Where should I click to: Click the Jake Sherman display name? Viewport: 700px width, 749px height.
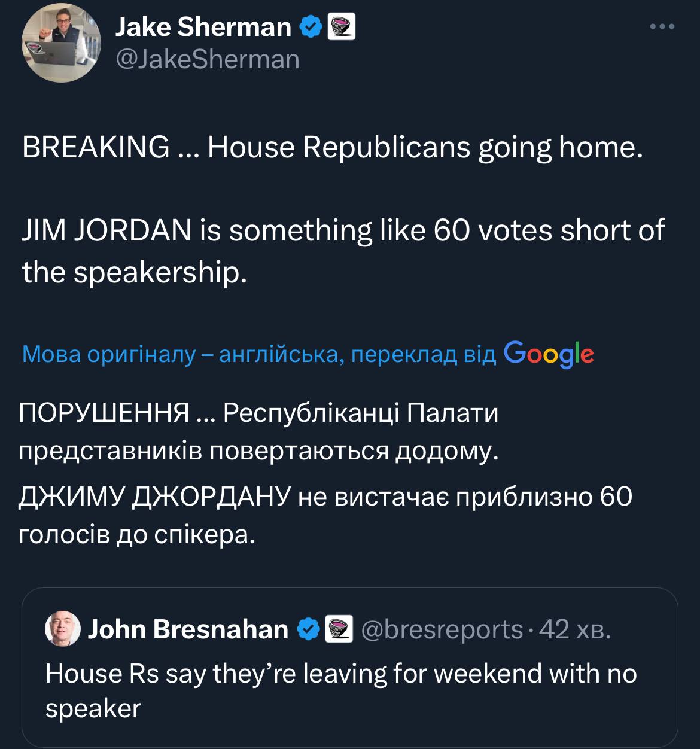pyautogui.click(x=202, y=27)
